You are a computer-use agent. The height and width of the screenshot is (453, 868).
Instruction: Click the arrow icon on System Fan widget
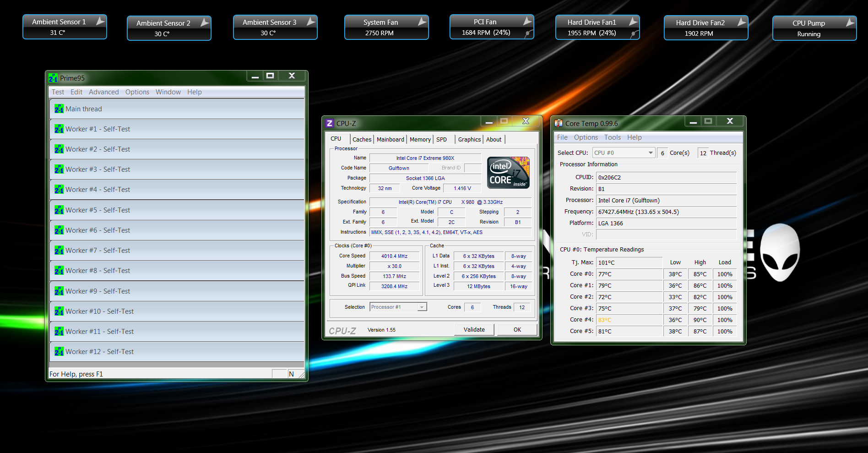click(422, 22)
